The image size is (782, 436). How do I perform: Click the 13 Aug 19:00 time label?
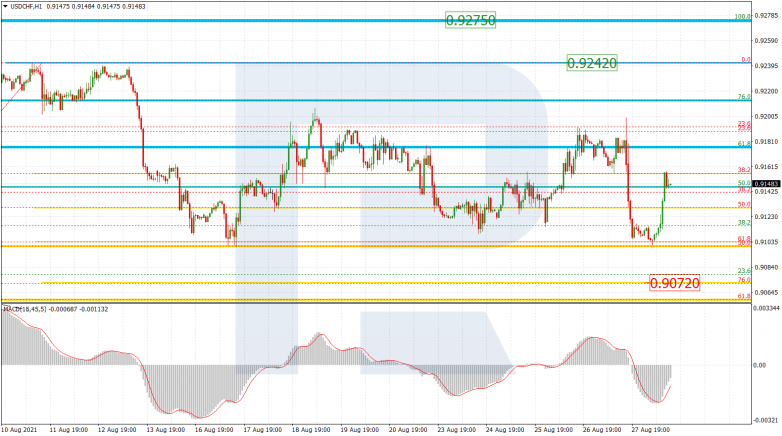tap(165, 430)
